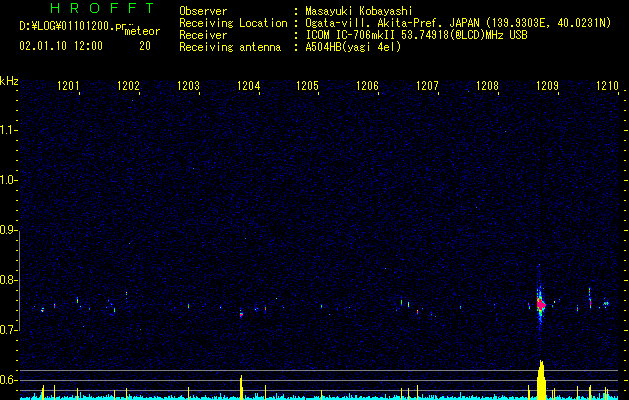Select the ICOM IC-706mkII receiver text
Viewport: 629px width, 400px height.
click(416, 35)
